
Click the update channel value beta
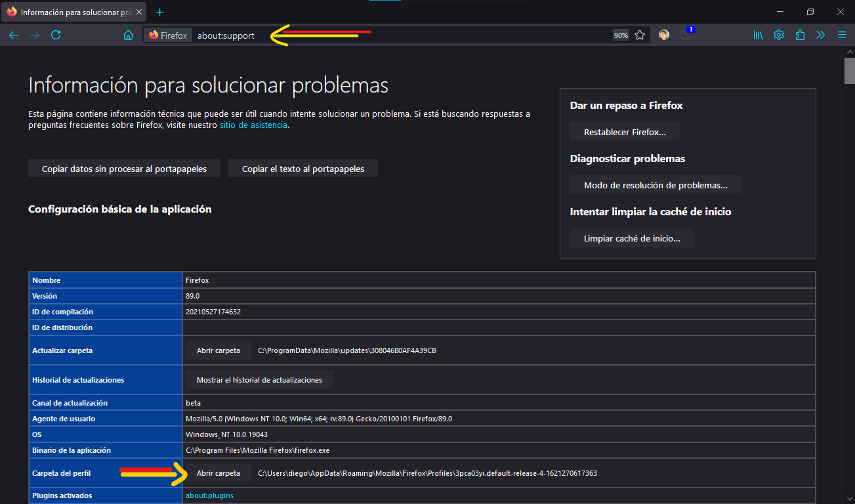194,403
